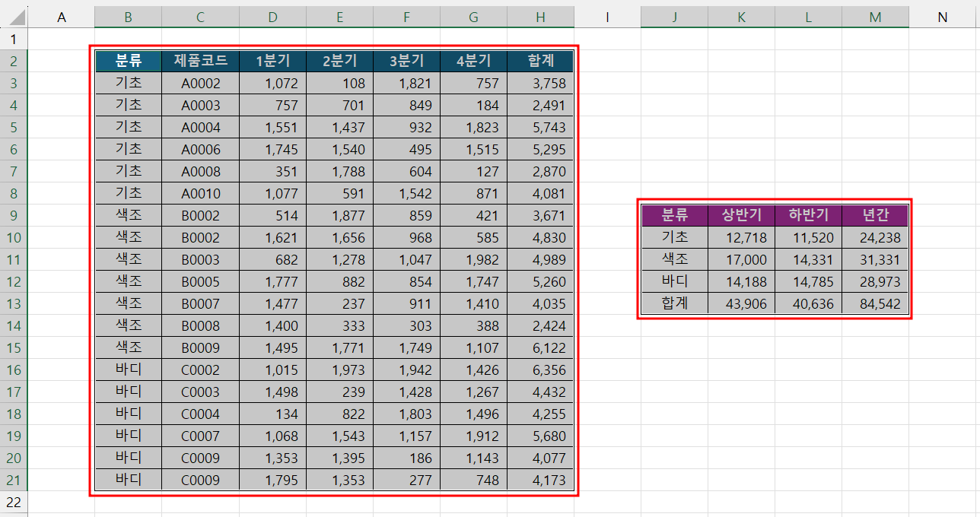This screenshot has height=517, width=980.
Task: Click first-half value 12,718
Action: tap(741, 238)
